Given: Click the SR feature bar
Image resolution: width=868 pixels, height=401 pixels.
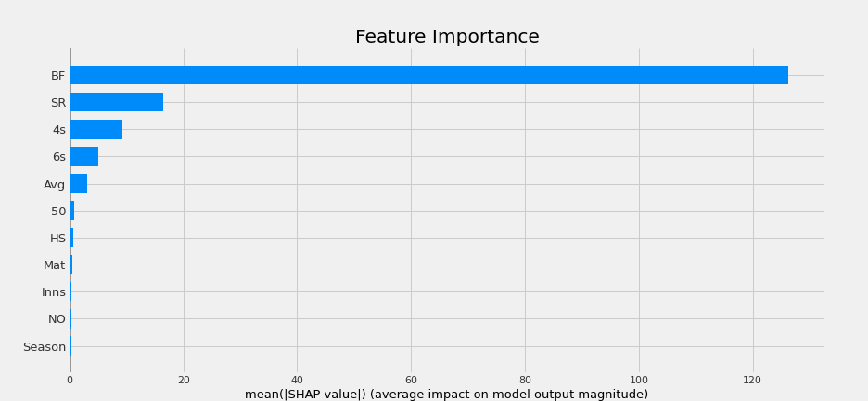Looking at the screenshot, I should [x=117, y=102].
